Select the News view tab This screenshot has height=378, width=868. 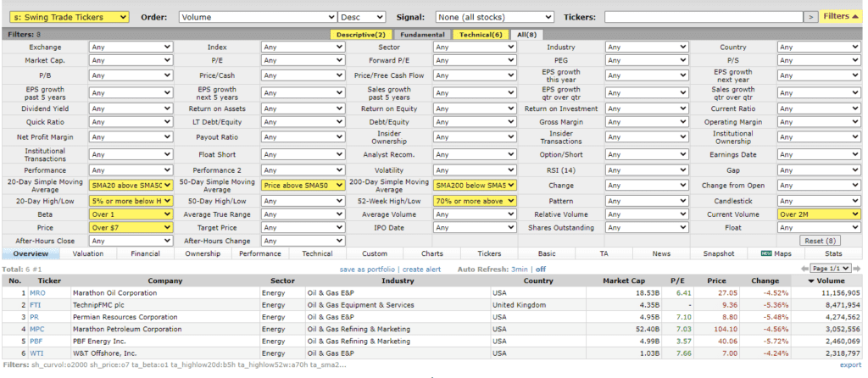[x=661, y=253]
